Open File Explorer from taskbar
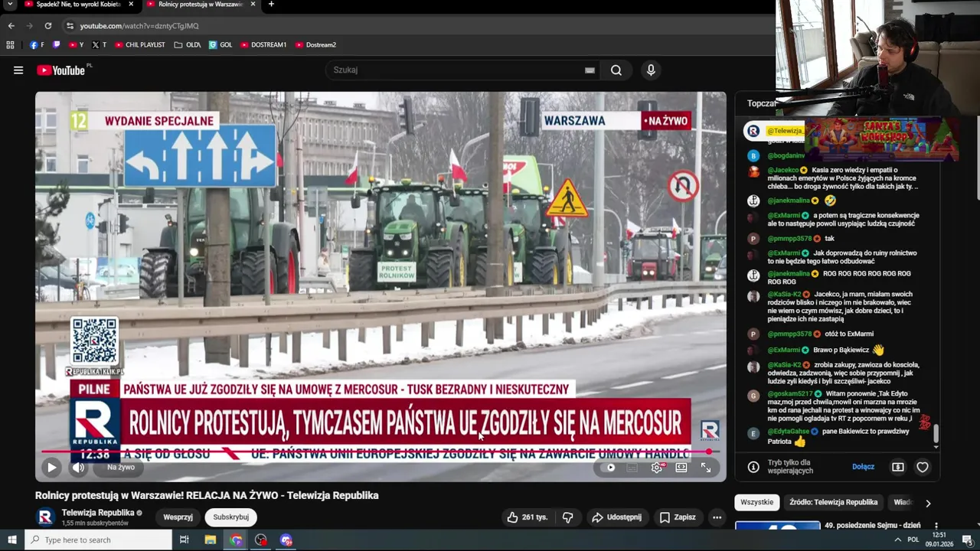 click(x=211, y=540)
